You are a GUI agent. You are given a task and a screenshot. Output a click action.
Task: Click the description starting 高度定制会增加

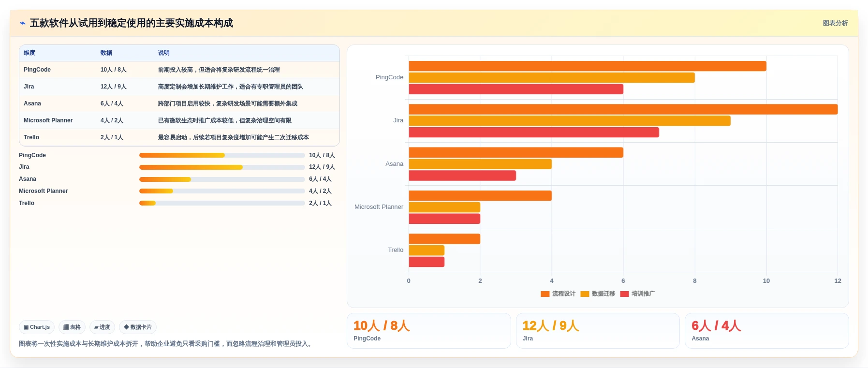(x=231, y=87)
